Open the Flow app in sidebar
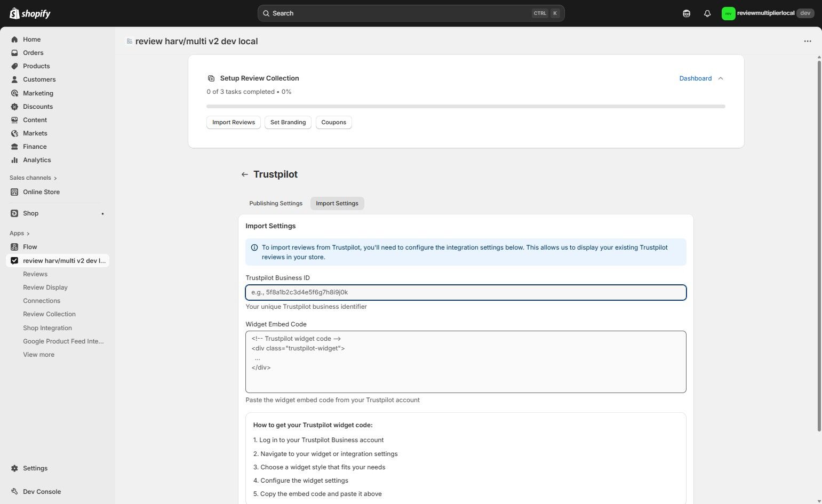 [x=30, y=246]
